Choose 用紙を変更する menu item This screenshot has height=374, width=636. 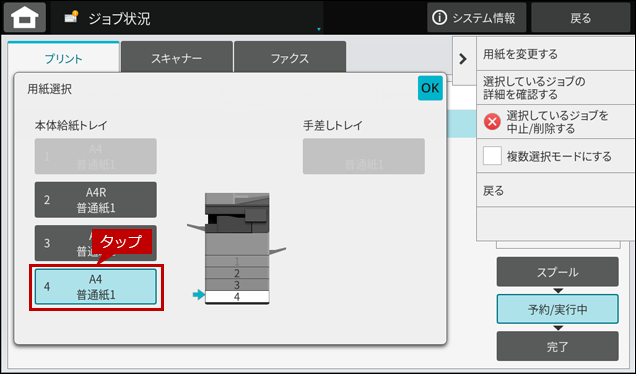tap(555, 54)
